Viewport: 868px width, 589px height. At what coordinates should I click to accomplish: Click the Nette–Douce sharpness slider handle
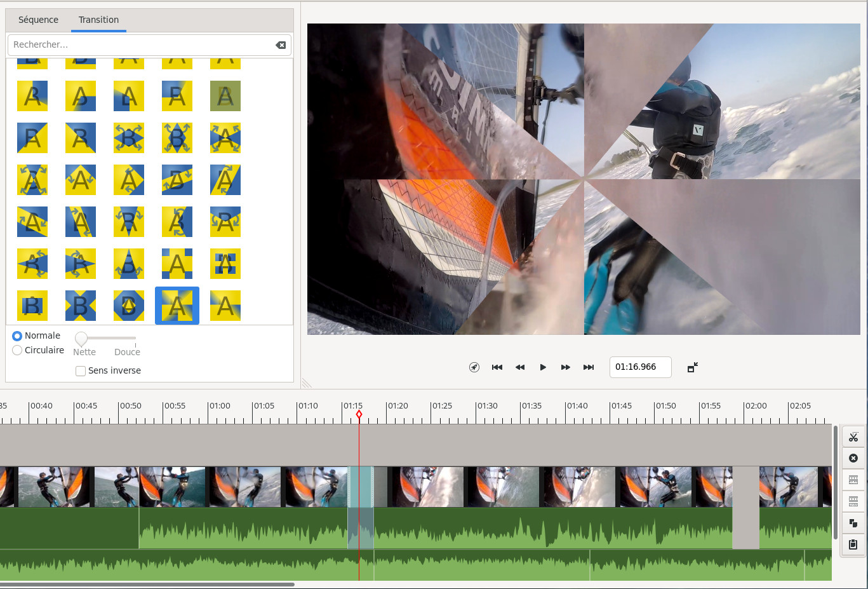click(81, 338)
